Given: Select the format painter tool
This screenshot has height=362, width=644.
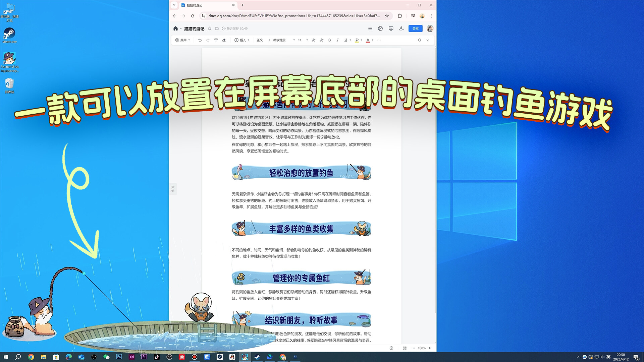Looking at the screenshot, I should (216, 40).
